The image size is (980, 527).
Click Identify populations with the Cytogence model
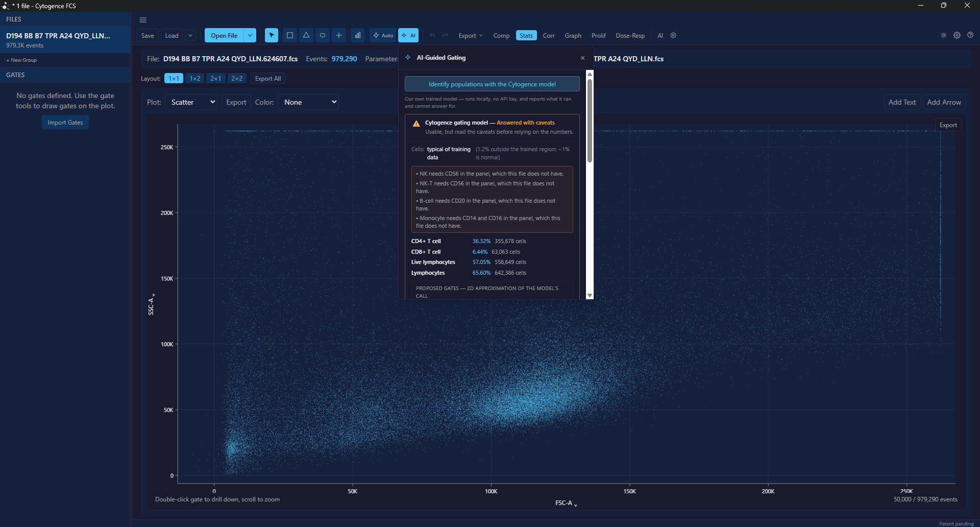click(492, 84)
